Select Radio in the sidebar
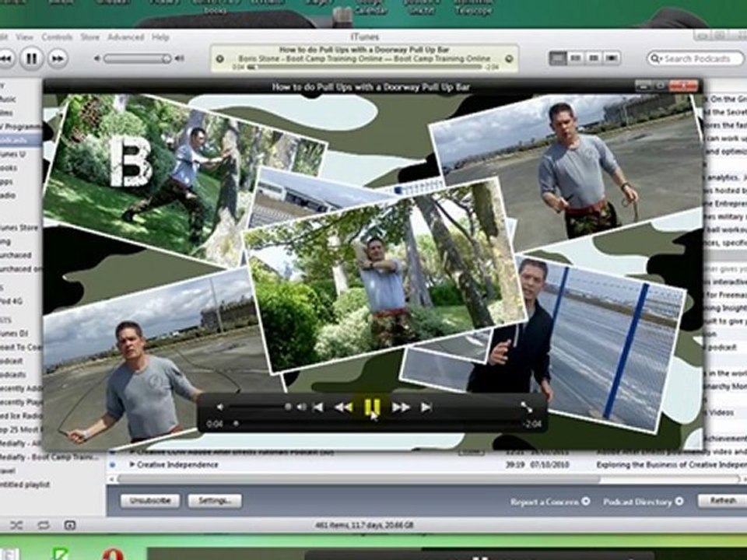The height and width of the screenshot is (560, 747). tap(8, 195)
